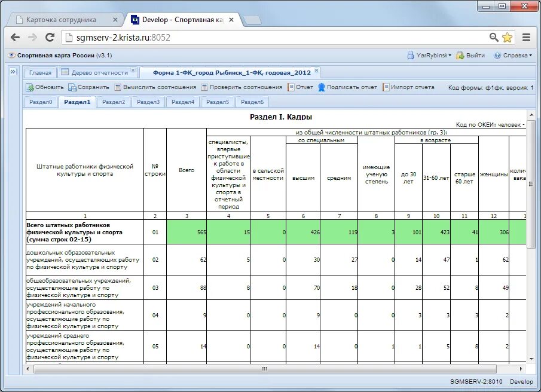
Task: Bookmark the page with the star
Action: coord(507,37)
